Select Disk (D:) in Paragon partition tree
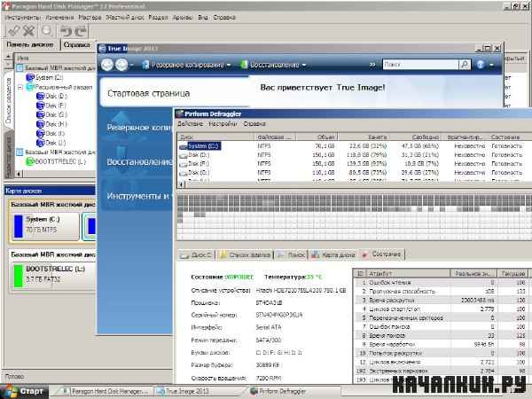Screen dimensions: 532x399 coord(51,97)
